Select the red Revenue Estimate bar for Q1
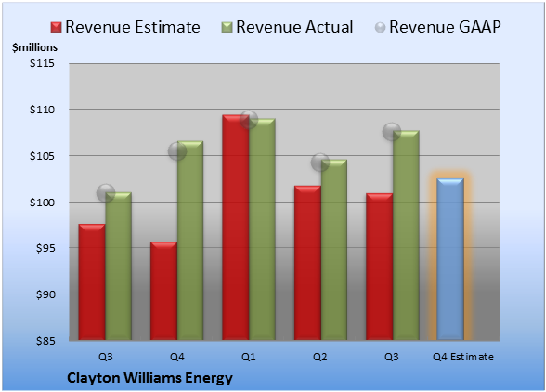The image size is (546, 392). click(x=236, y=228)
